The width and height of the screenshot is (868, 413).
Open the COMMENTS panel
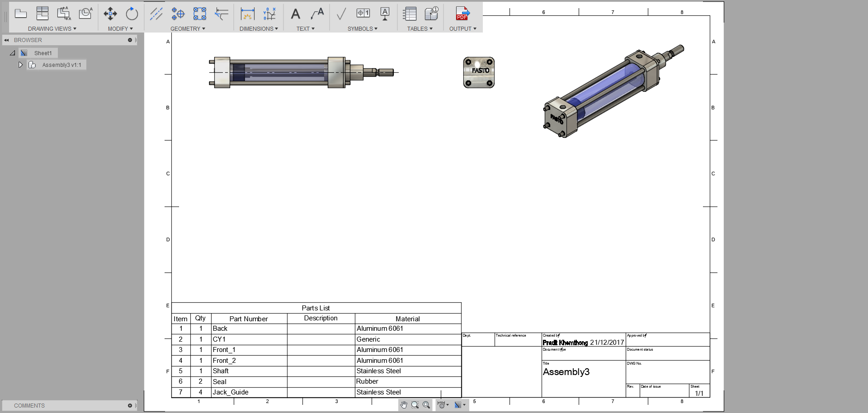click(x=29, y=405)
